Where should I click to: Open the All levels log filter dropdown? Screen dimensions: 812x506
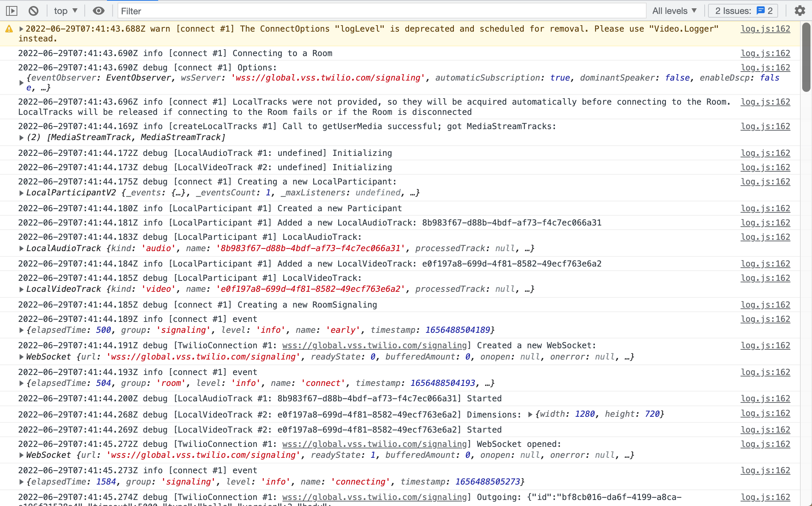[675, 11]
